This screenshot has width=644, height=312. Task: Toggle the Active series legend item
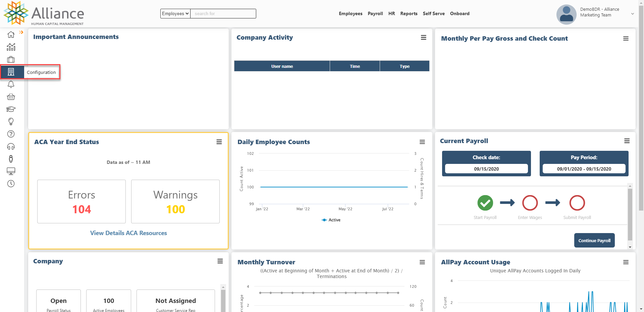pyautogui.click(x=331, y=220)
